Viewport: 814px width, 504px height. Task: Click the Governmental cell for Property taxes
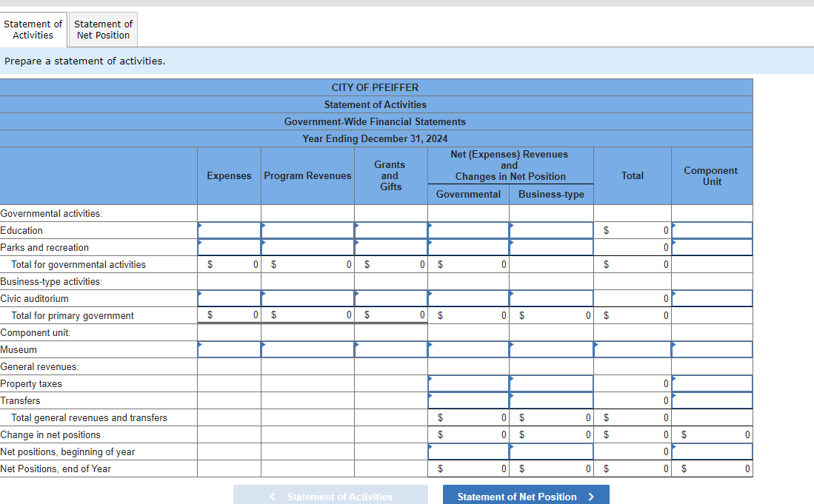(468, 383)
